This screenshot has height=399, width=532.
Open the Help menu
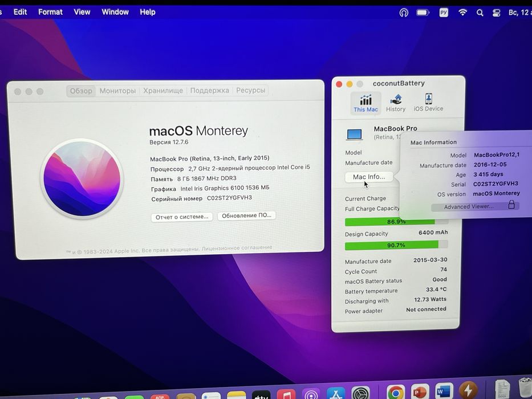(148, 12)
